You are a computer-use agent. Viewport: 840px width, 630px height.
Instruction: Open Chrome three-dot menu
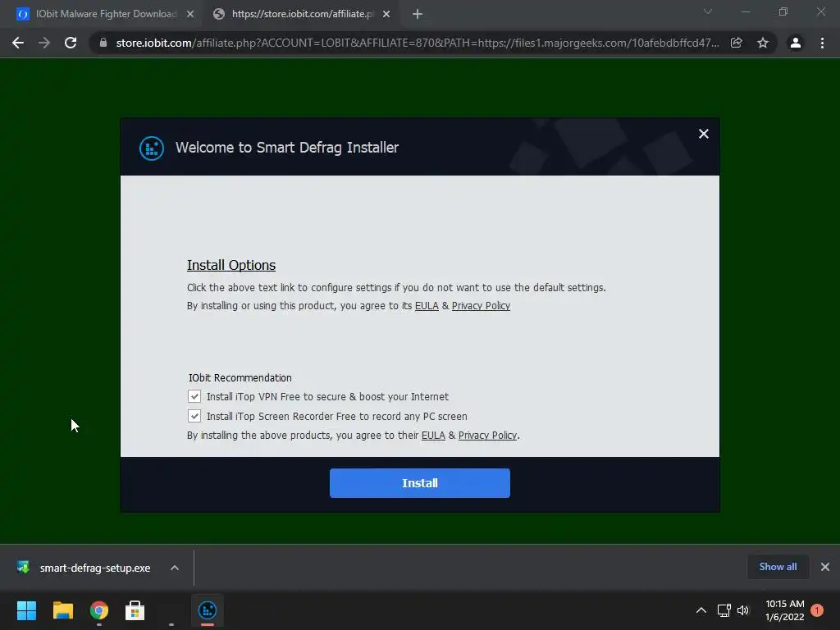coord(822,43)
